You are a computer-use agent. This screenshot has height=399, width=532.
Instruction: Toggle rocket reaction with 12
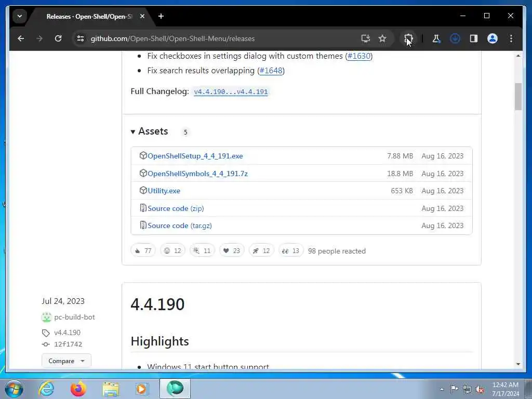(261, 251)
